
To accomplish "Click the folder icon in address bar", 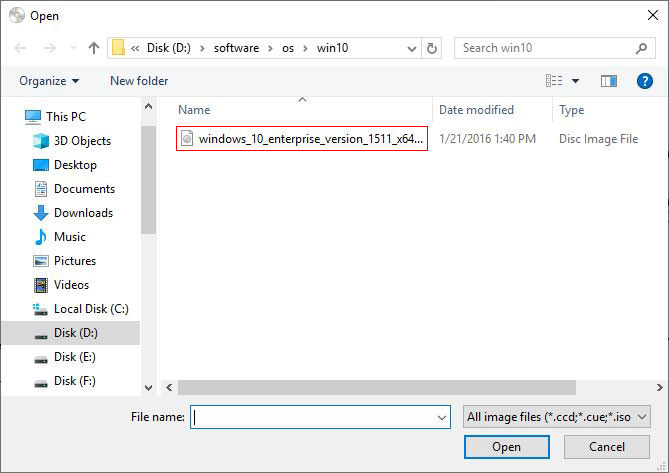I will (118, 48).
